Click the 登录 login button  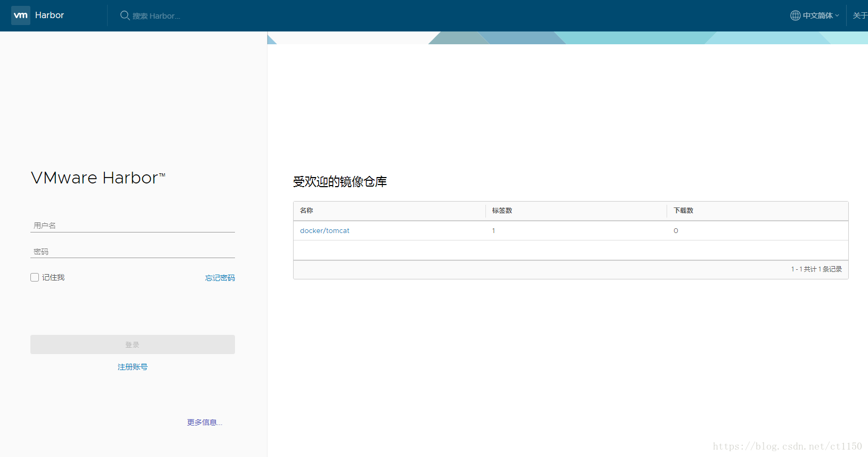click(x=133, y=344)
